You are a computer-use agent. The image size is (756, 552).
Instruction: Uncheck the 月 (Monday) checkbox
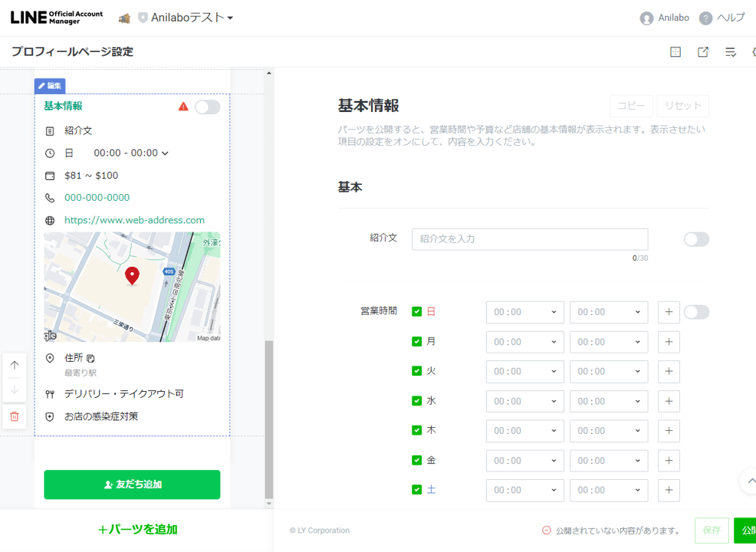click(416, 341)
